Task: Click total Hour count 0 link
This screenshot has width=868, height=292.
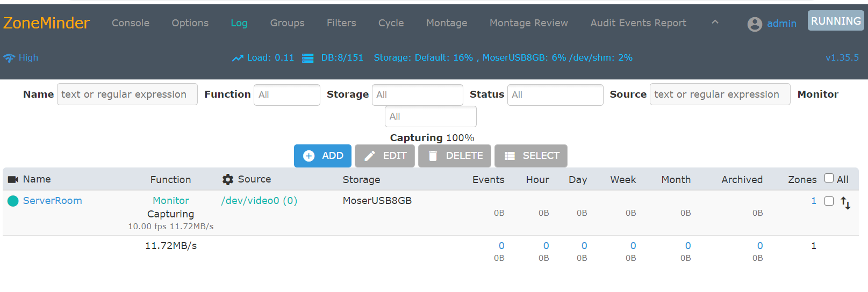Action: 546,246
